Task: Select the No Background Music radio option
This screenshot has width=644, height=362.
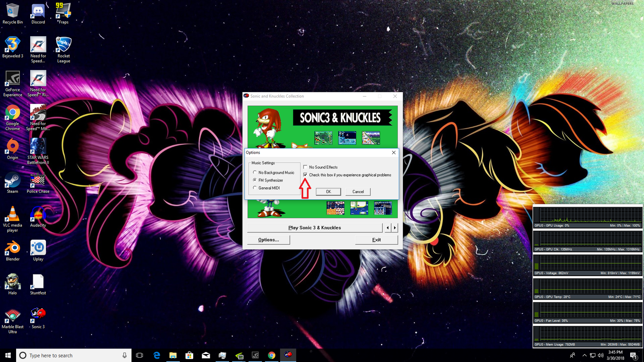Action: click(274, 173)
